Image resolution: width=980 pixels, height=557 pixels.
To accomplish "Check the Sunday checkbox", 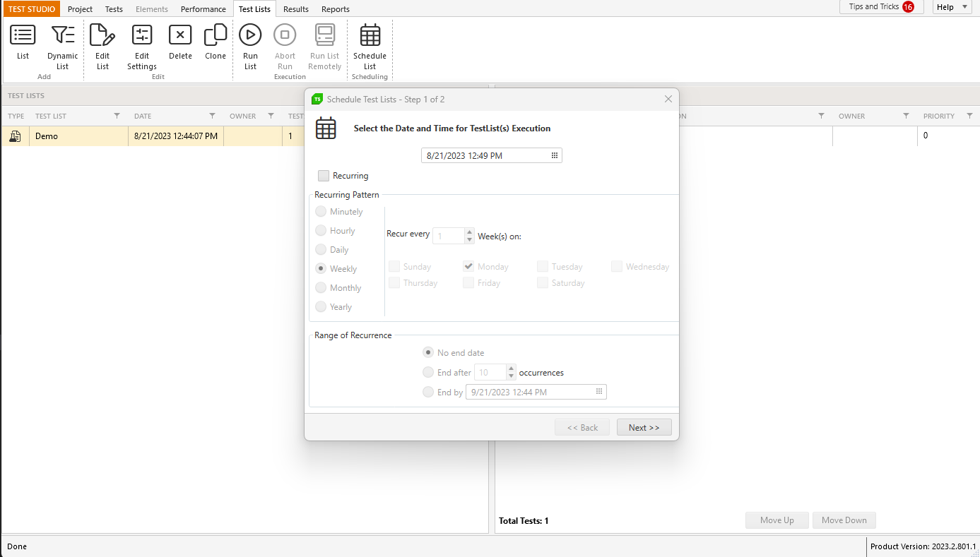I will click(394, 267).
